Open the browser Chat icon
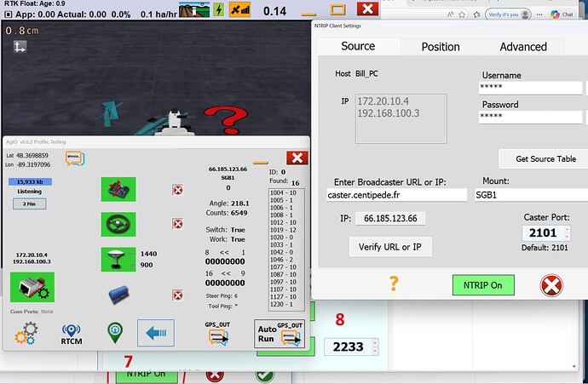This screenshot has width=588, height=384. (x=562, y=14)
